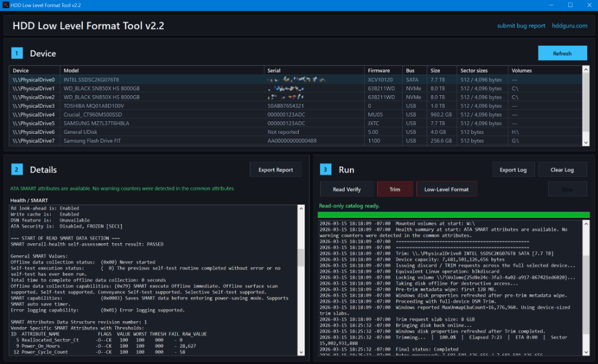The width and height of the screenshot is (598, 364).
Task: Open the Low-Level Format mode
Action: coord(446,189)
